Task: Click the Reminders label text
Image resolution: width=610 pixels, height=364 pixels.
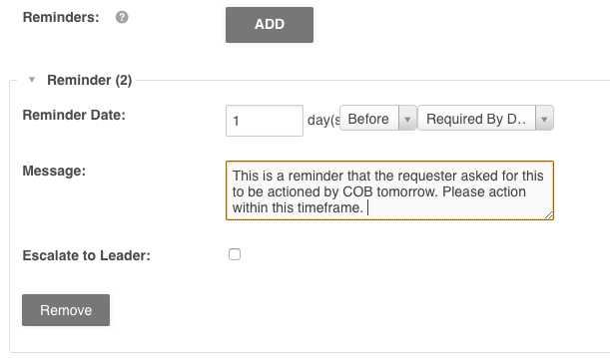Action: coord(61,17)
